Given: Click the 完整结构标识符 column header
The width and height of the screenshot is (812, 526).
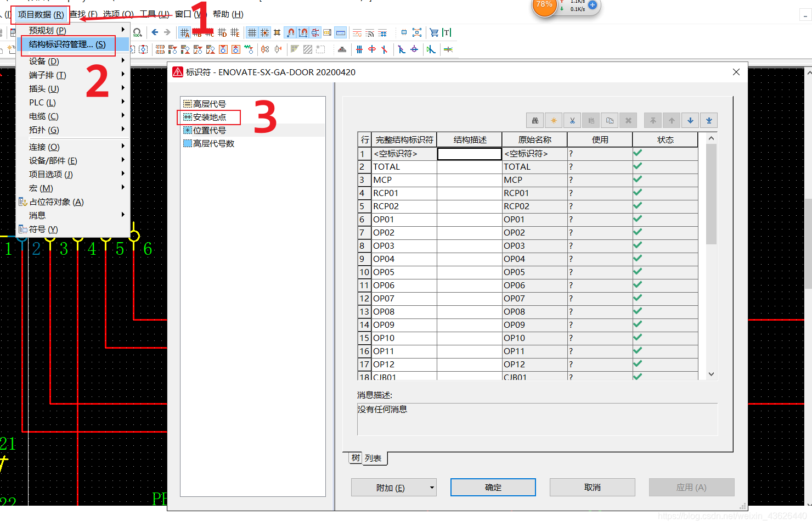Looking at the screenshot, I should coord(404,140).
